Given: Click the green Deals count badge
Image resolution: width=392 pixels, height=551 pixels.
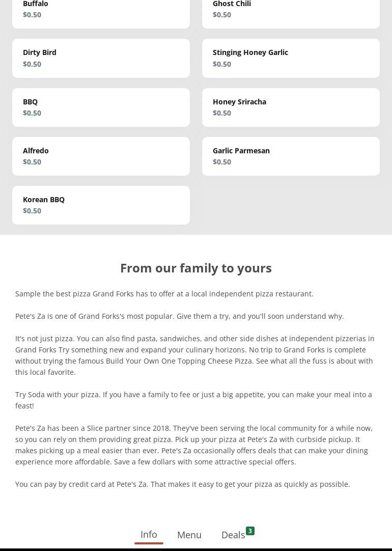Looking at the screenshot, I should (x=250, y=531).
